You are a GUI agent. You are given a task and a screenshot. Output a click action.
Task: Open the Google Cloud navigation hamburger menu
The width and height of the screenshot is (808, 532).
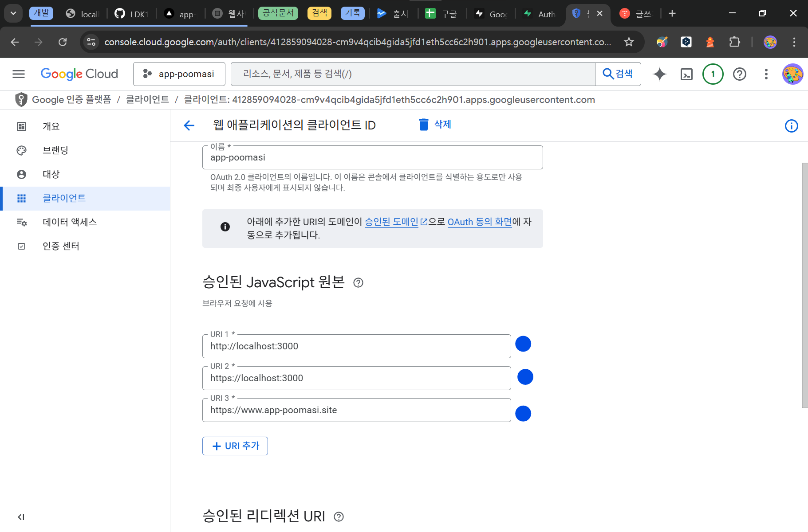[x=19, y=74]
